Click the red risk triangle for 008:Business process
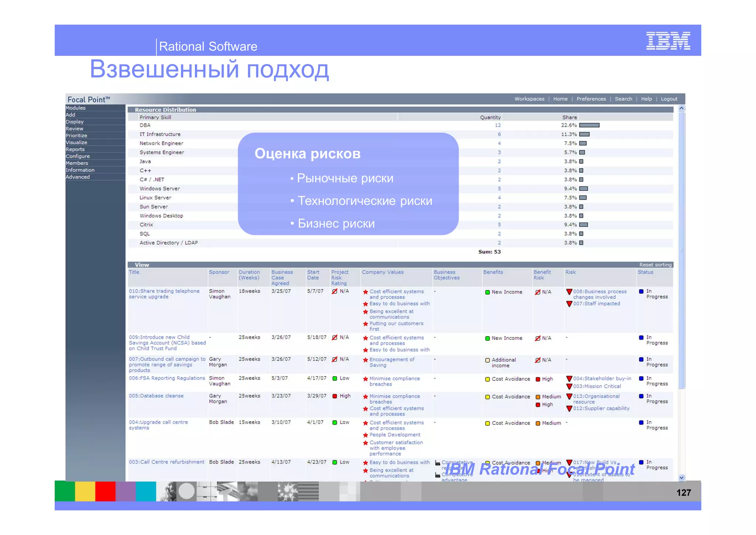 [x=569, y=292]
